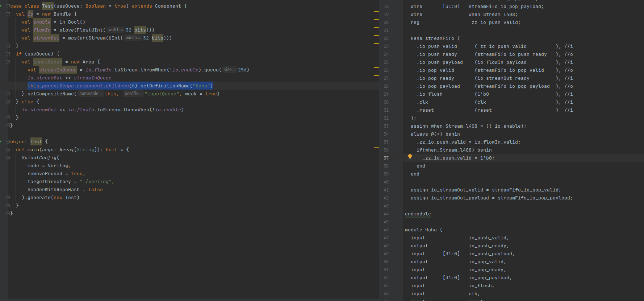
Task: Fold the val inputQueue Area block
Action: tap(8, 62)
